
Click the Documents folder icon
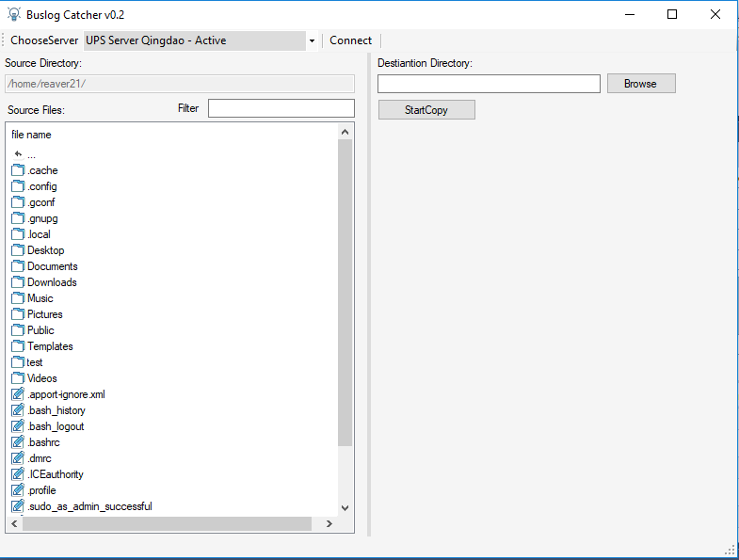coord(18,266)
